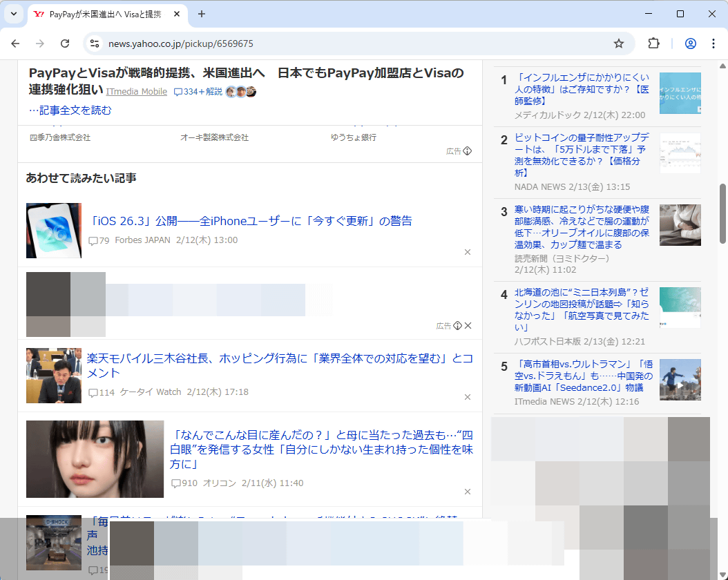This screenshot has height=580, width=728.
Task: Bookmark this page with the star icon
Action: click(x=619, y=43)
